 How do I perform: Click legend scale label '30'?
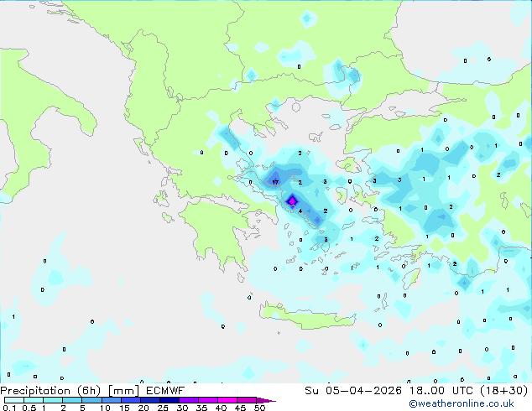[x=182, y=408]
